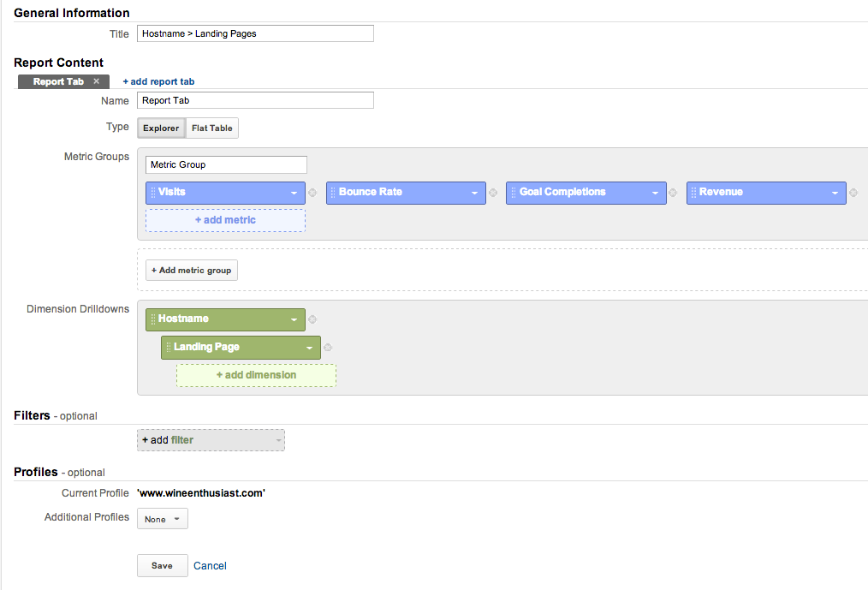Remove the Visits metric via its delete icon
Image resolution: width=868 pixels, height=590 pixels.
(312, 193)
